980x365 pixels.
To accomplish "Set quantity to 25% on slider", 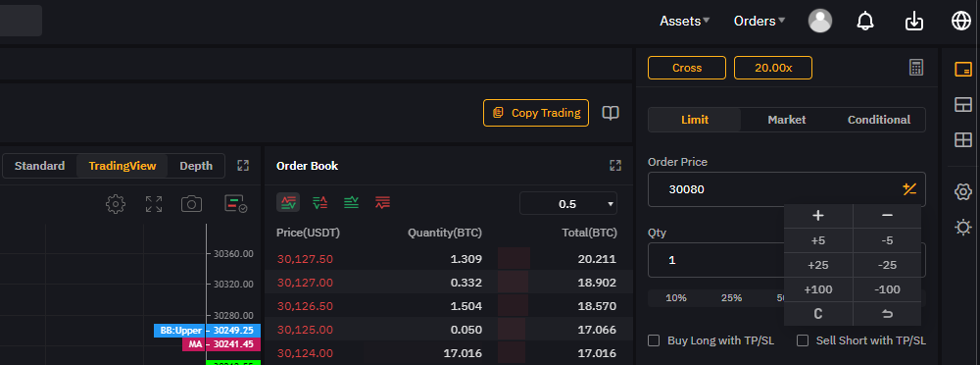I will [x=732, y=298].
